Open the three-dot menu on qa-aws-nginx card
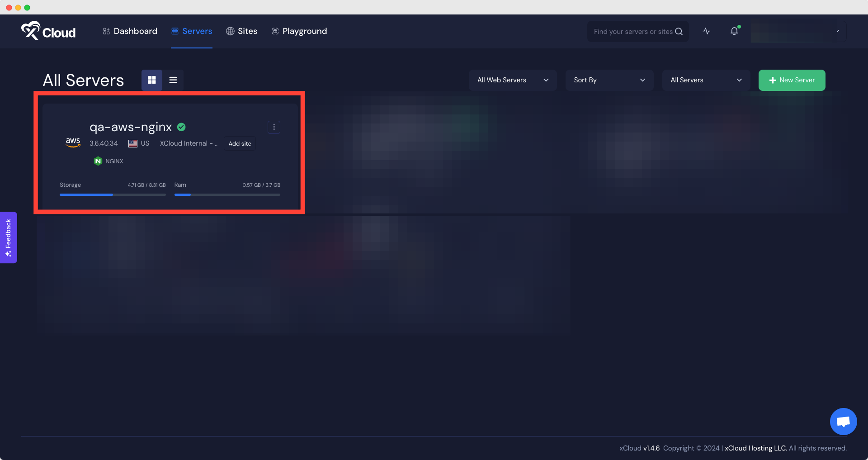The width and height of the screenshot is (868, 460). pyautogui.click(x=274, y=127)
